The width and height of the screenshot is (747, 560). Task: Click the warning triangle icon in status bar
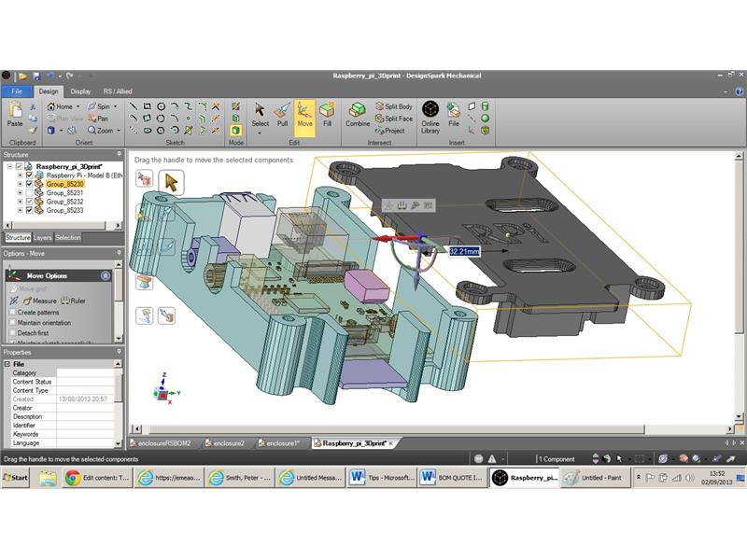tap(492, 458)
